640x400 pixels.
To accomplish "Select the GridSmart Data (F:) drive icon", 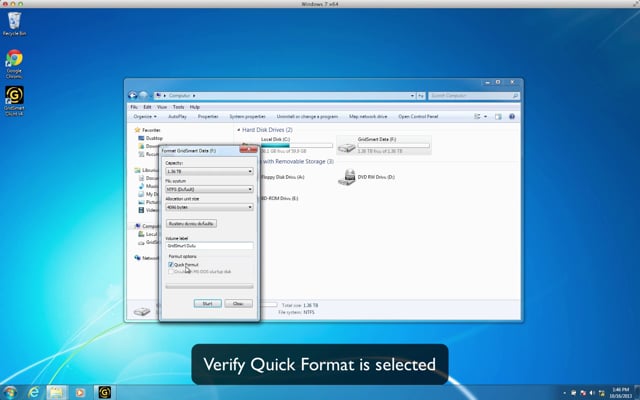I will coord(346,146).
